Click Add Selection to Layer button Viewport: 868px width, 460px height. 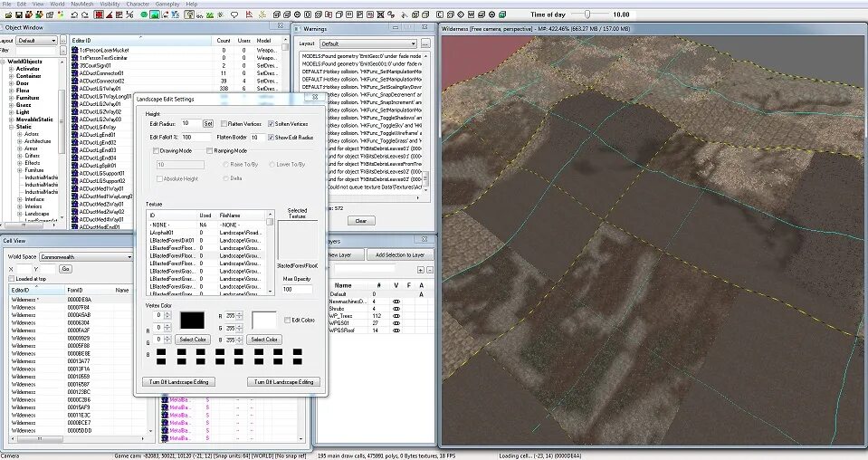tap(400, 254)
